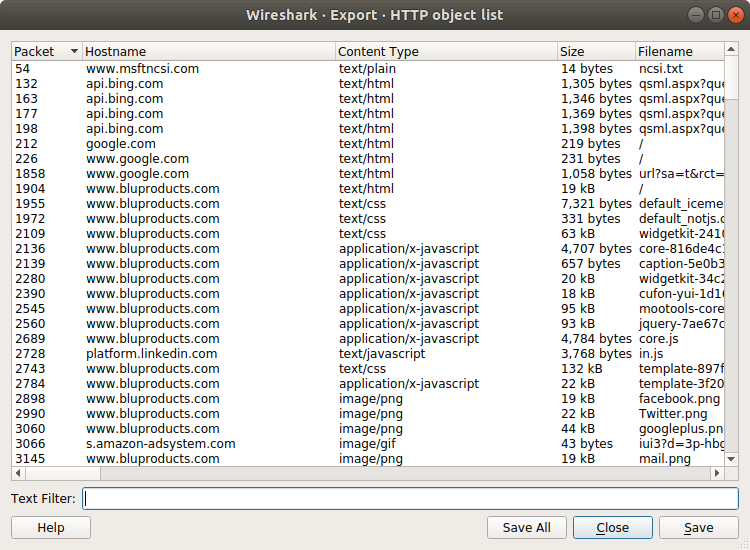
Task: Maximize the Wireshark export window
Action: [x=716, y=15]
